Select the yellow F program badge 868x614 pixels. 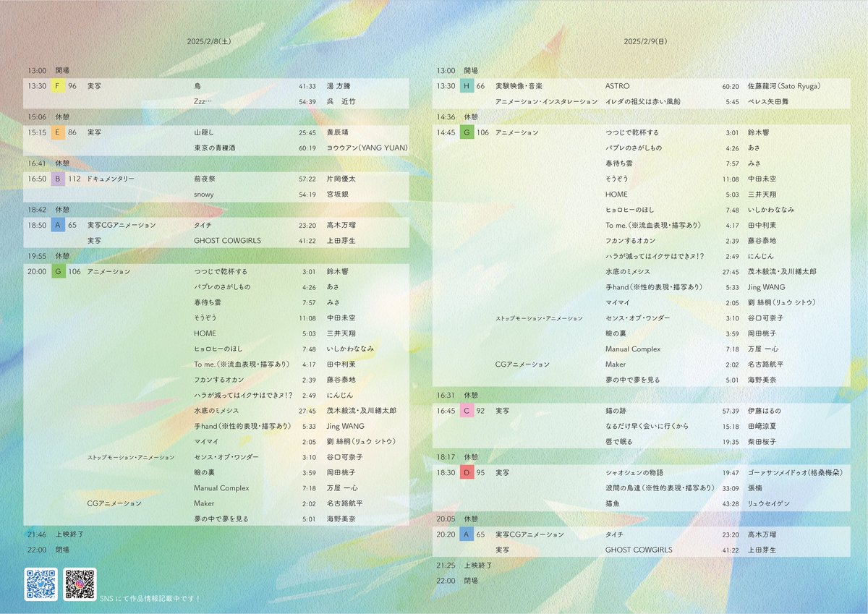(58, 86)
